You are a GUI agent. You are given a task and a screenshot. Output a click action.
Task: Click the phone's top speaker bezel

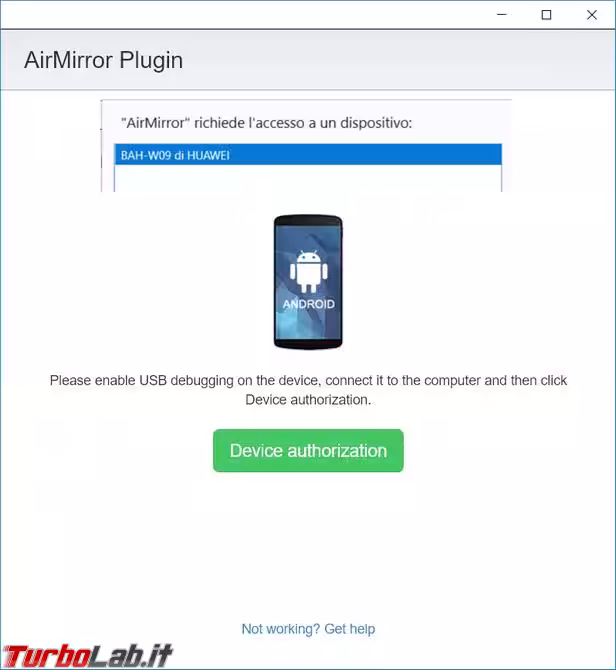tap(308, 220)
